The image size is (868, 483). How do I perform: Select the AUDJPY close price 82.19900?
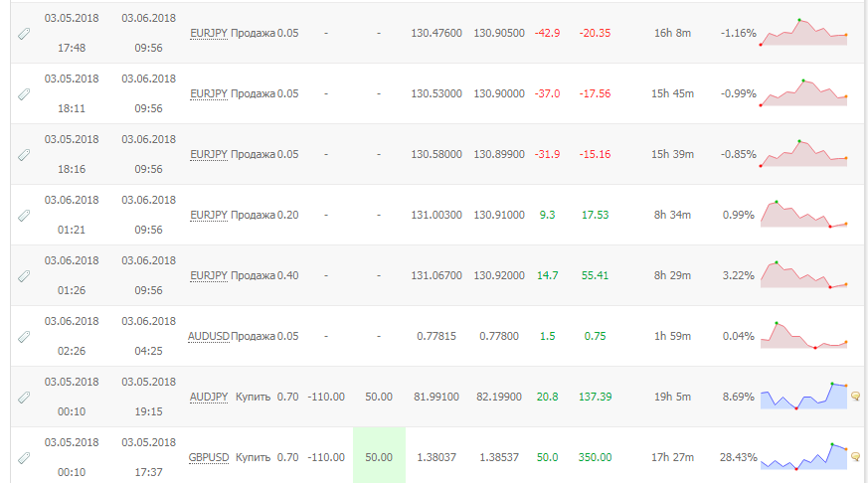click(x=499, y=397)
